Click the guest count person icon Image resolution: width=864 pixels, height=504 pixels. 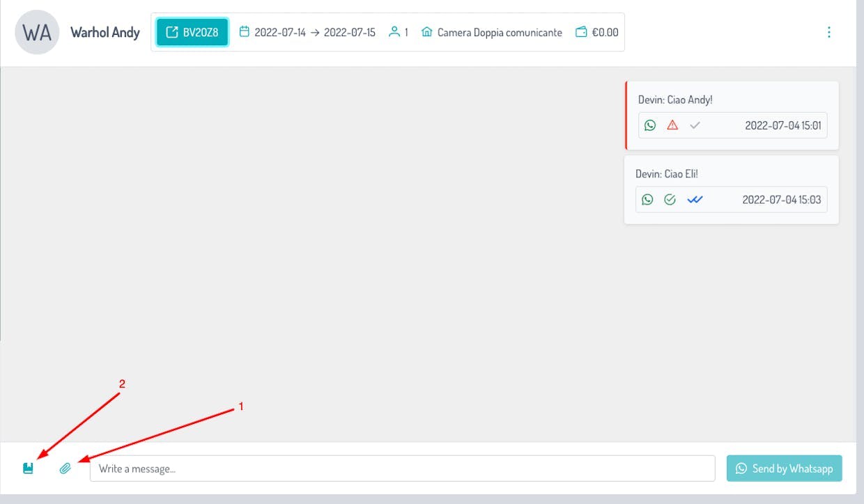394,32
